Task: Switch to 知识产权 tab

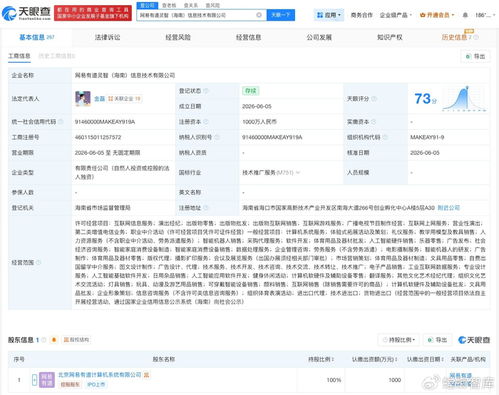Action: coord(390,37)
